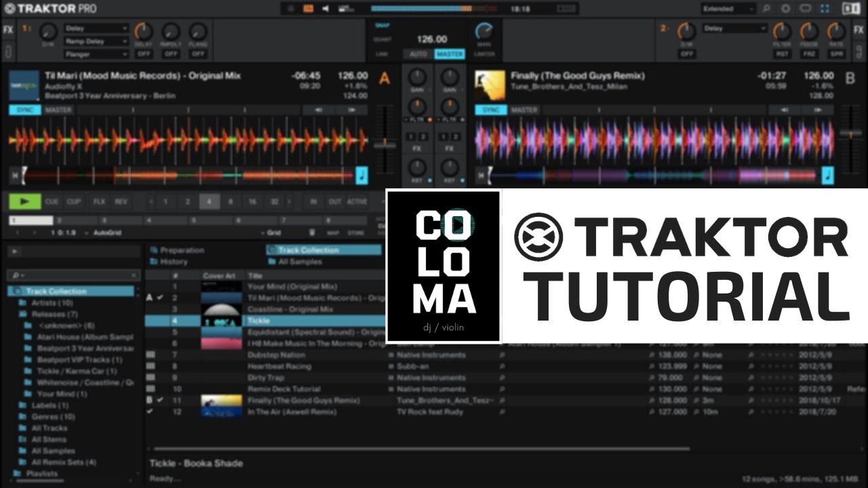Click the deck B cover art
This screenshot has width=868, height=488.
[x=490, y=85]
